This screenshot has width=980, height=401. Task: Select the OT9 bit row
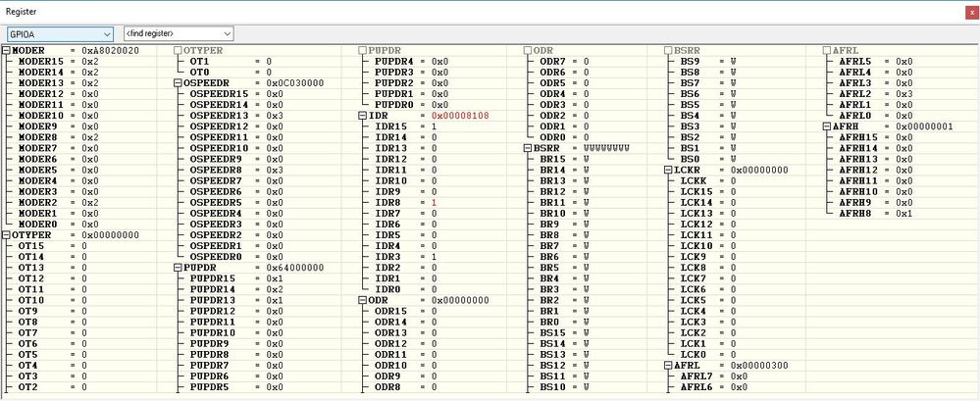(53, 311)
